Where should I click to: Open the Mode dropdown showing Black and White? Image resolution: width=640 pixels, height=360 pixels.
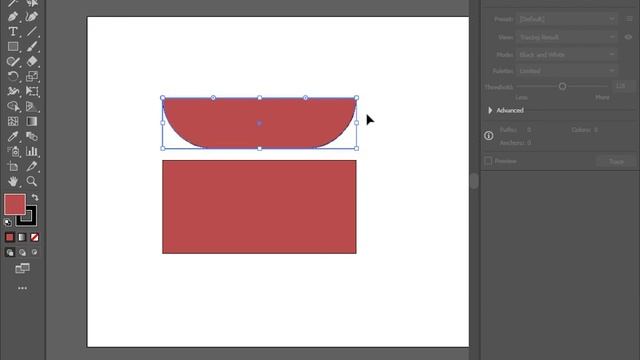[567, 54]
